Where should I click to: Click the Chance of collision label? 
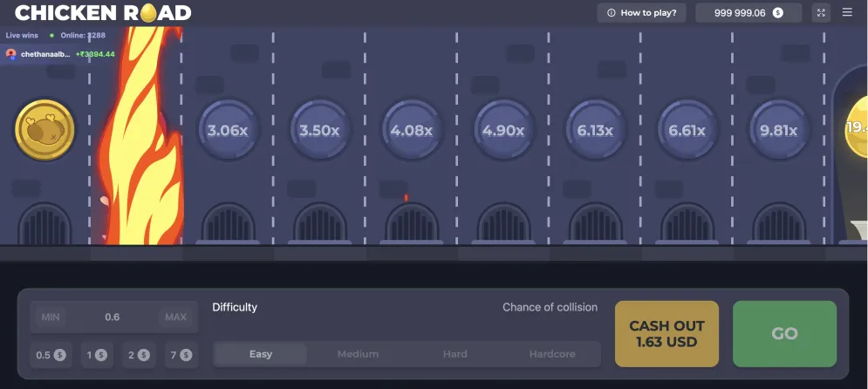[x=550, y=307]
